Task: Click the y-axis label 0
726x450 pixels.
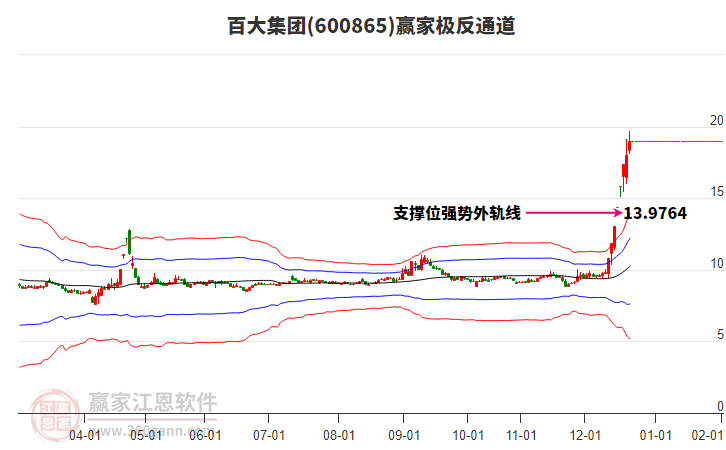Action: tap(720, 406)
